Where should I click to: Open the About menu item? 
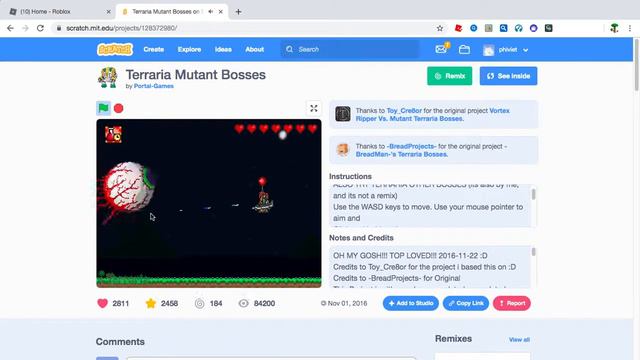[255, 49]
